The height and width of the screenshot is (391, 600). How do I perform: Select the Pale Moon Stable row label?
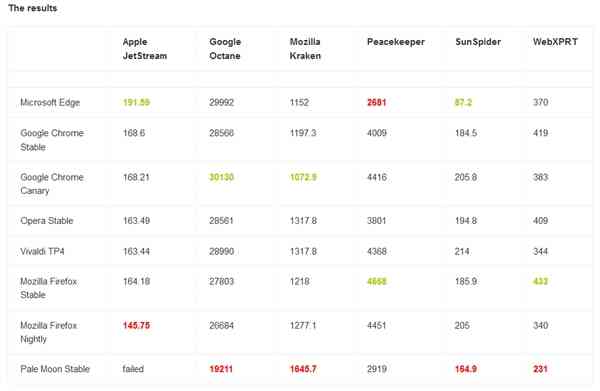pyautogui.click(x=55, y=369)
